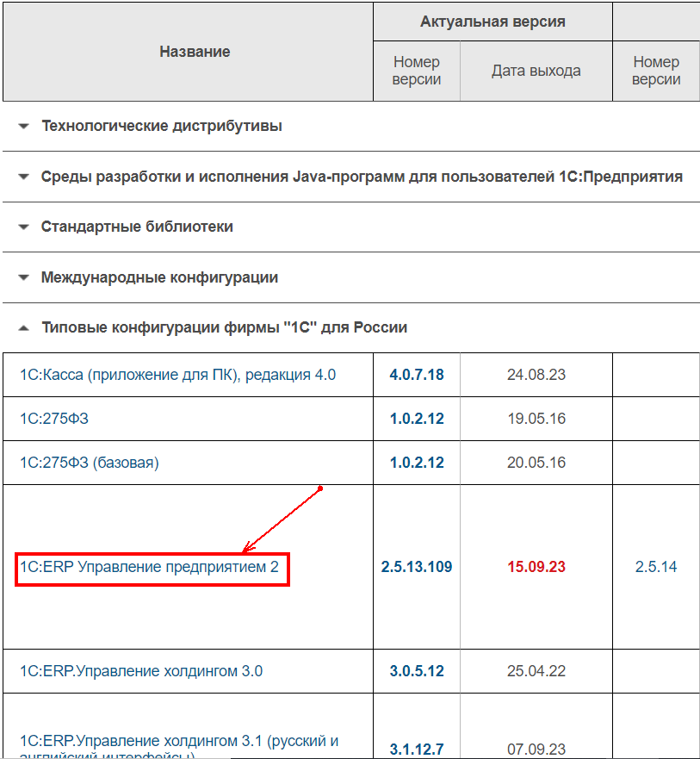Click release date 25.04.22
The height and width of the screenshot is (759, 700).
coord(536,671)
